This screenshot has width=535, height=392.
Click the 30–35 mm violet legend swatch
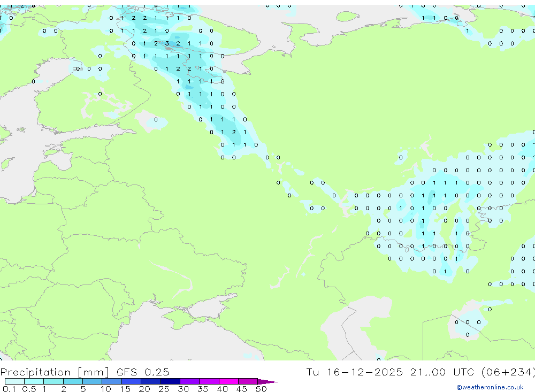(190, 381)
